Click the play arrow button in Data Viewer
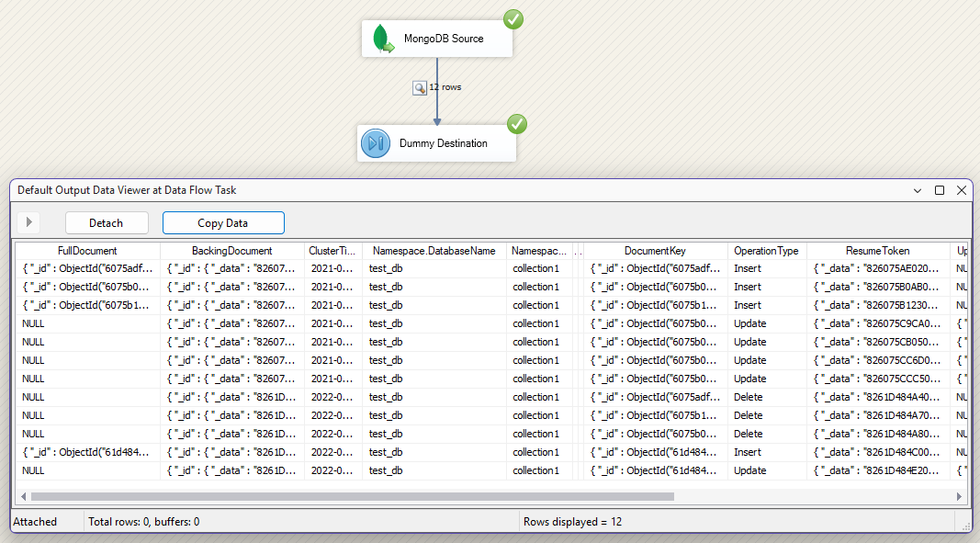This screenshot has height=543, width=980. coord(28,222)
